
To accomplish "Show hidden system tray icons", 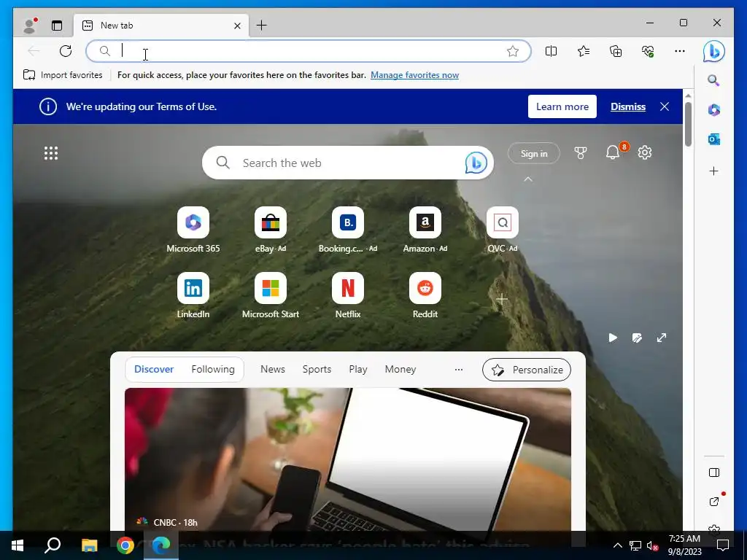I will tap(617, 545).
